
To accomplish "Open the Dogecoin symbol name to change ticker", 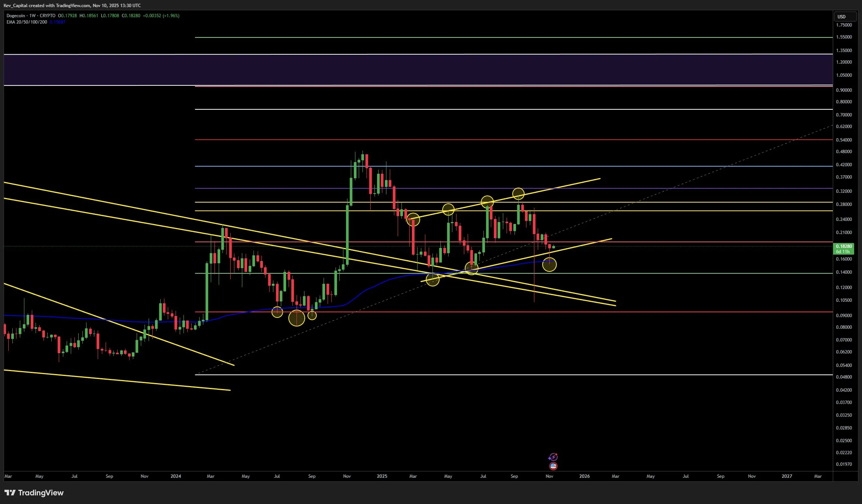I will click(15, 16).
